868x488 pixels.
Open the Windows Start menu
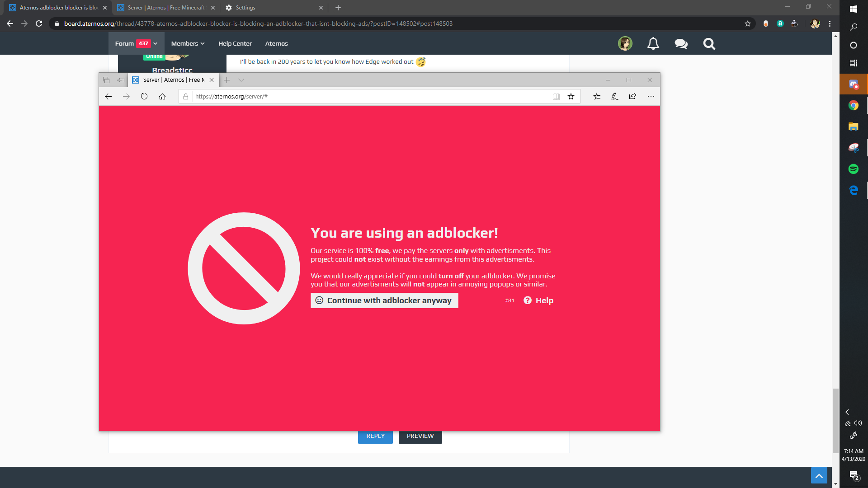point(854,9)
